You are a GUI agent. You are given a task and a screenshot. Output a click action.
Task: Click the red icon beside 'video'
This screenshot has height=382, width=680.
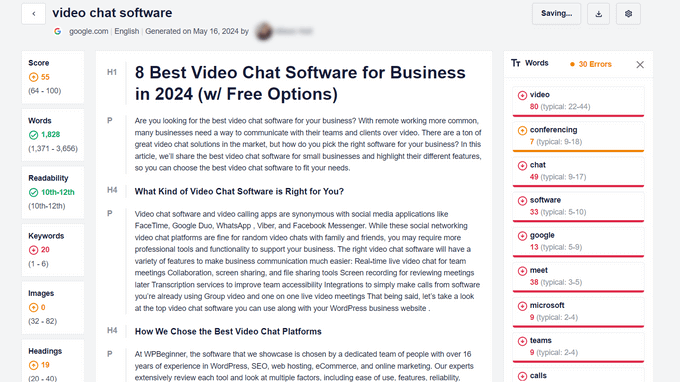(522, 95)
